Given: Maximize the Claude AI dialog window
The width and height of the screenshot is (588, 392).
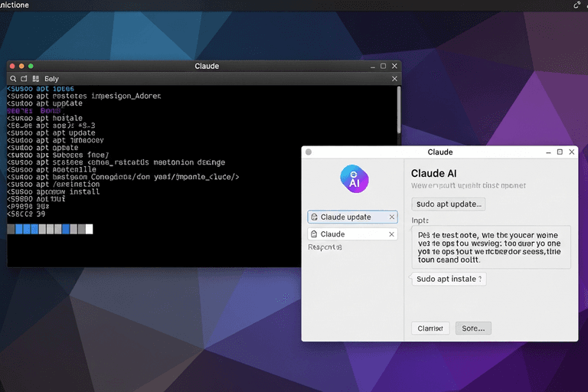Looking at the screenshot, I should point(560,152).
